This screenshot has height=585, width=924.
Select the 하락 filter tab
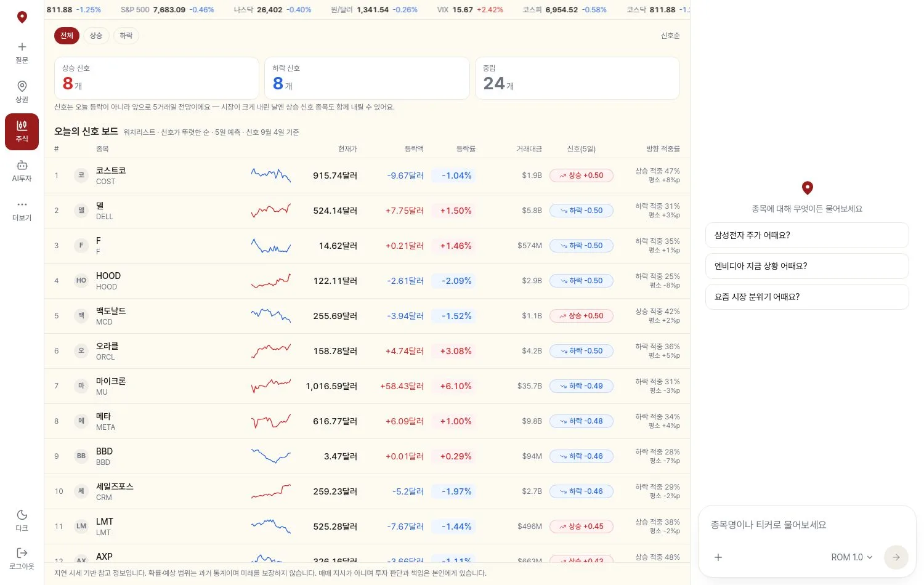[x=126, y=36]
